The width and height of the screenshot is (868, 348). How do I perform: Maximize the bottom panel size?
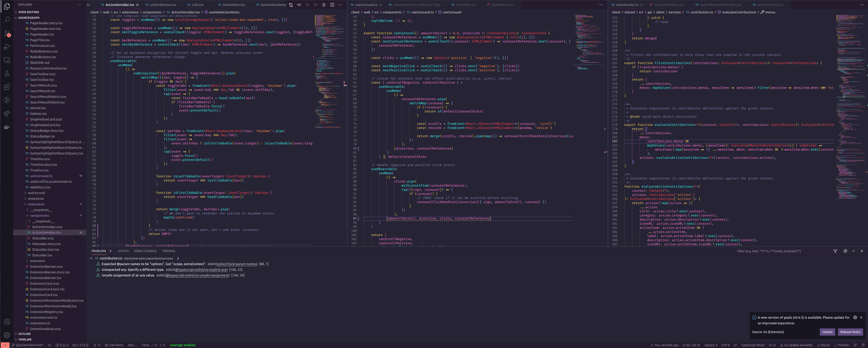click(x=854, y=251)
